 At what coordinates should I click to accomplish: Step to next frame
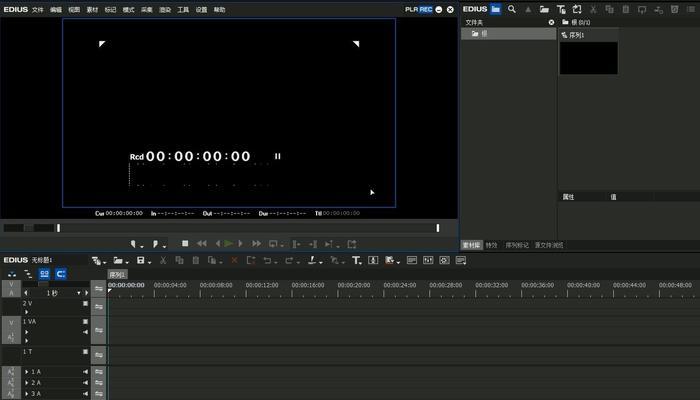click(x=240, y=243)
